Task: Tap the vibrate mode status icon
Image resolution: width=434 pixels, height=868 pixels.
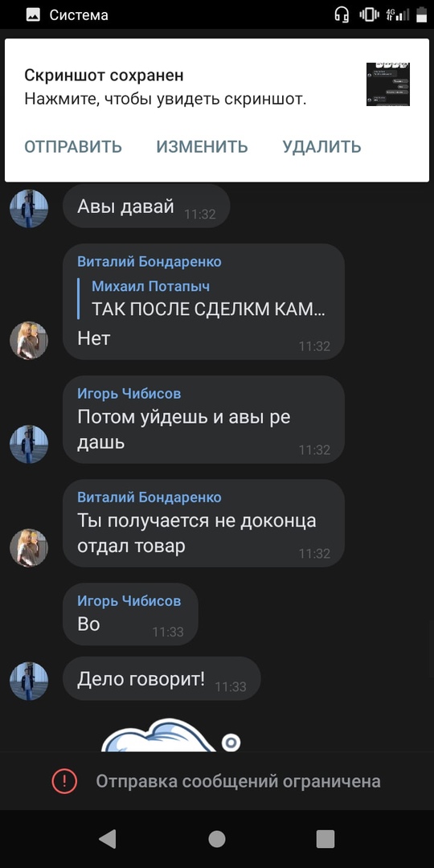Action: pyautogui.click(x=369, y=15)
